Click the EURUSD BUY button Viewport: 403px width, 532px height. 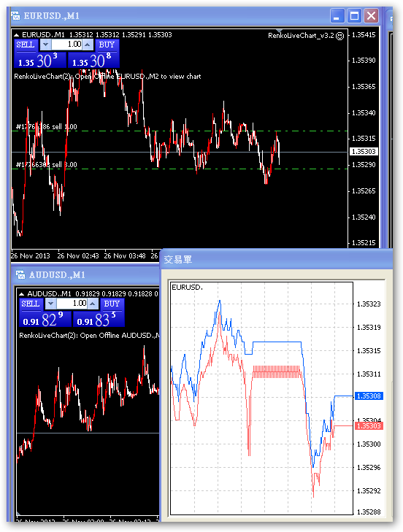pyautogui.click(x=107, y=45)
